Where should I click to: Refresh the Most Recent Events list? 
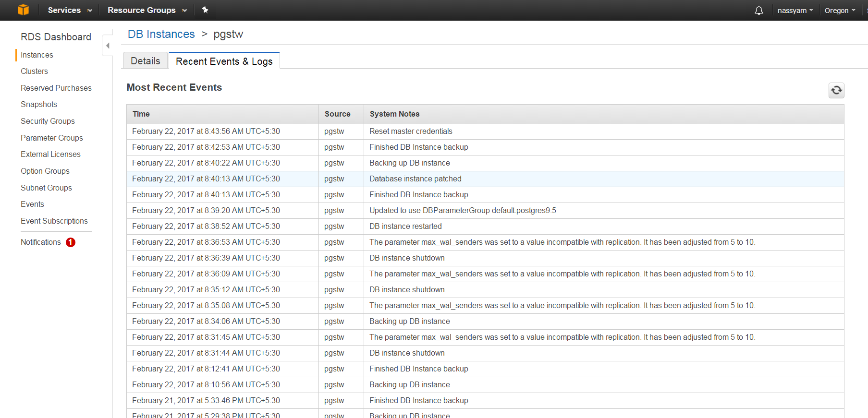tap(836, 90)
